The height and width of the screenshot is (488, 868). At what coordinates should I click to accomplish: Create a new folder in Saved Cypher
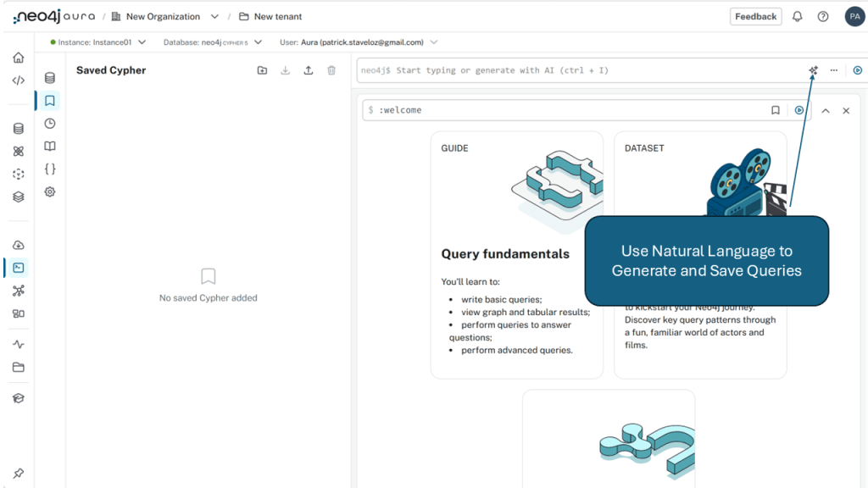(262, 70)
